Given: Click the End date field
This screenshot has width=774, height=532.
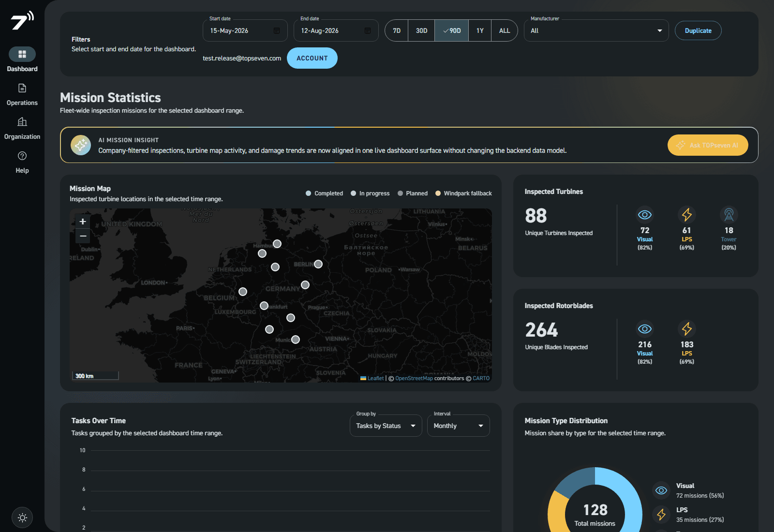Looking at the screenshot, I should (x=336, y=30).
